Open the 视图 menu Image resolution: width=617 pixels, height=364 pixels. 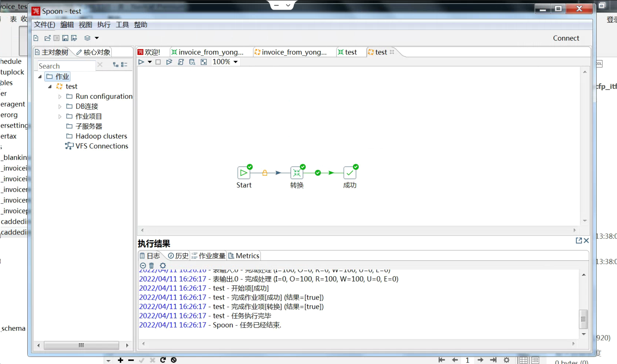[85, 25]
